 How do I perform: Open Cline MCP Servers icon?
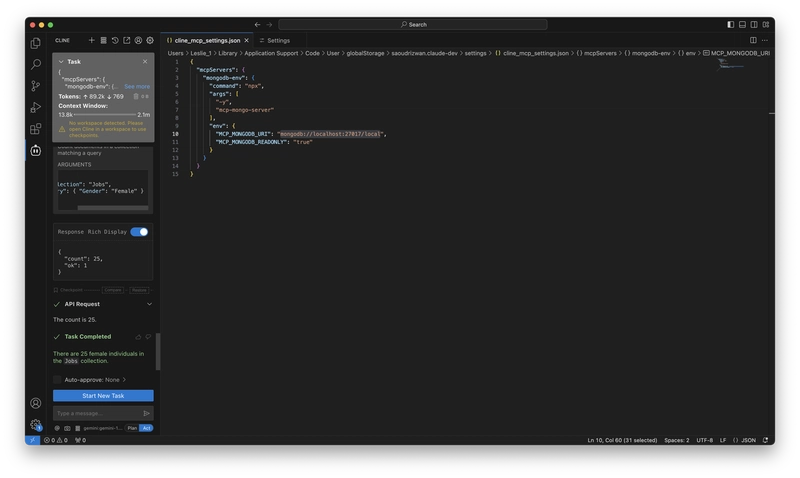click(x=103, y=40)
